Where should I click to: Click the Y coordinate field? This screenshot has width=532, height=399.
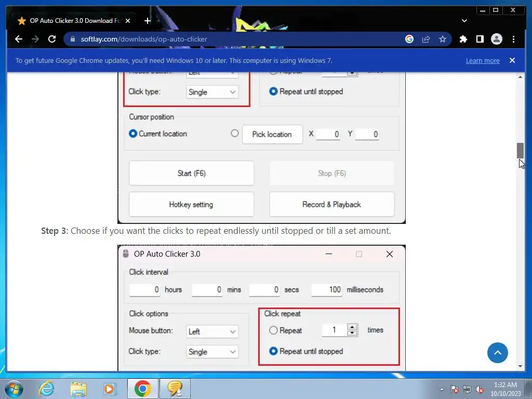pos(367,135)
